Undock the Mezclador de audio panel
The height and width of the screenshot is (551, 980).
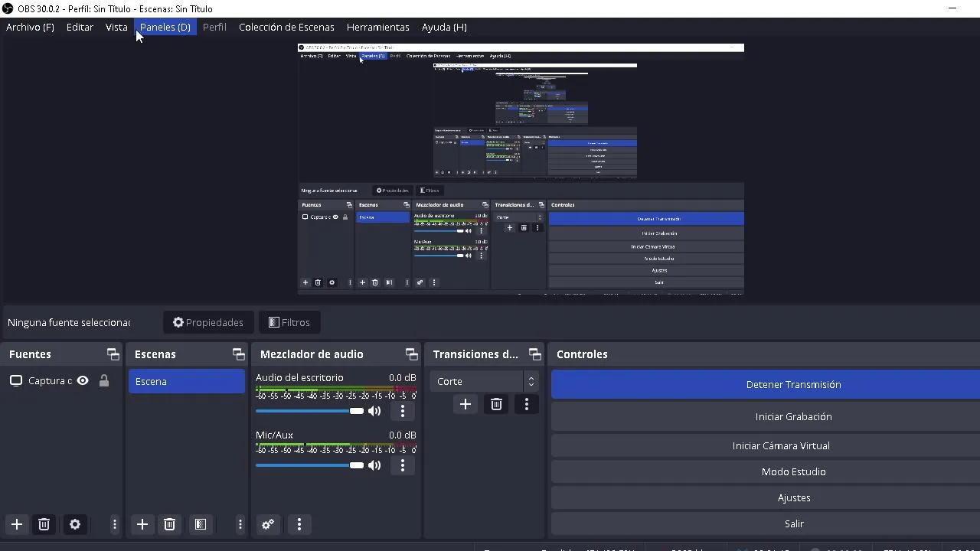412,354
